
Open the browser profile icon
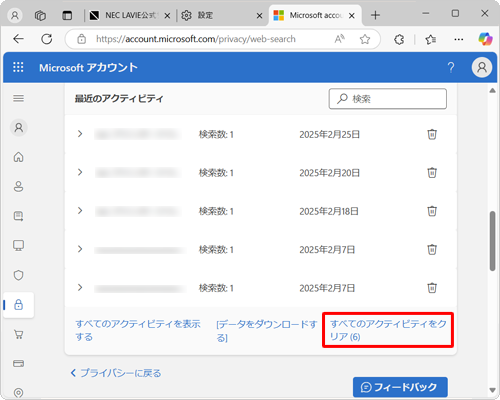pyautogui.click(x=15, y=15)
